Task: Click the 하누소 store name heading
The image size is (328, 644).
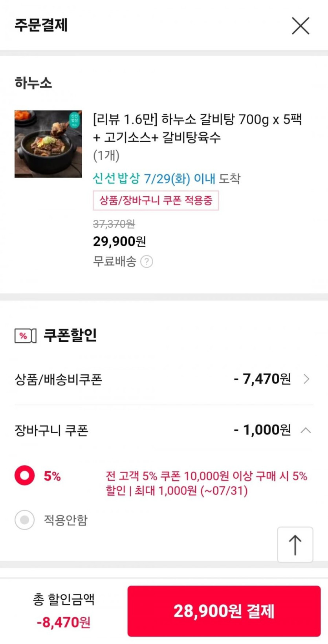Action: (33, 83)
